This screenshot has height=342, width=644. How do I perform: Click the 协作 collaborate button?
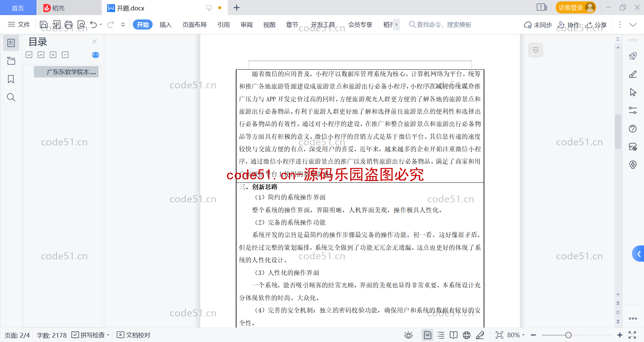[569, 25]
